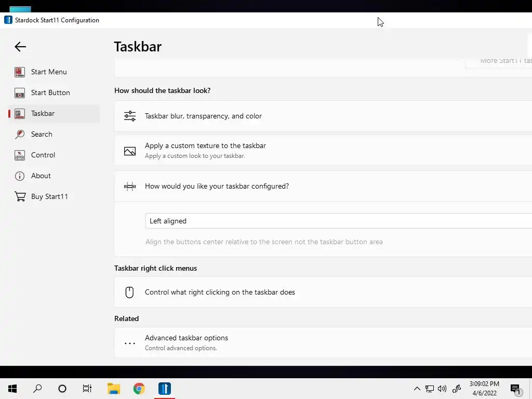Open network status in system tray
The width and height of the screenshot is (532, 399).
(430, 389)
